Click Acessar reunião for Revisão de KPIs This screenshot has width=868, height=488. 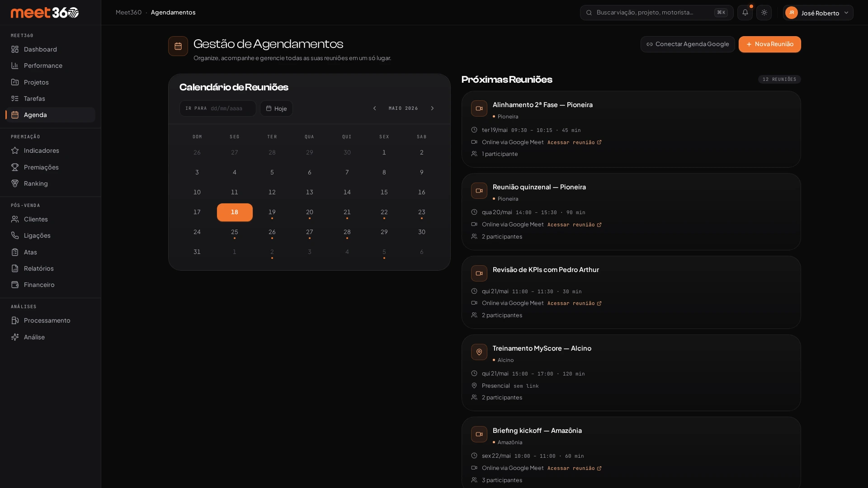[574, 303]
